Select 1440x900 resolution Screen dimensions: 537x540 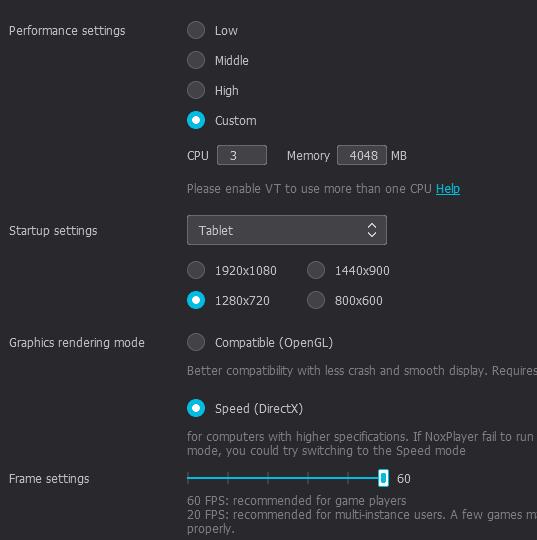316,270
